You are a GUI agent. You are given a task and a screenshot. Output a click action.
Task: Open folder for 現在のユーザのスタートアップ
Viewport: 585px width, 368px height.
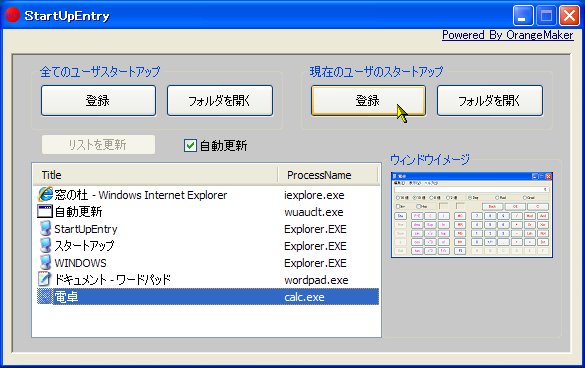[x=490, y=100]
